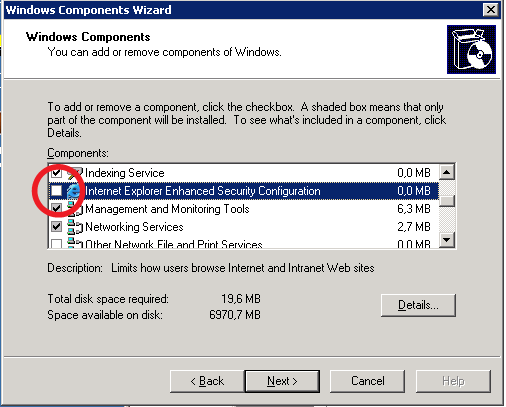Go to the Next wizard page
The height and width of the screenshot is (407, 506).
[x=282, y=381]
